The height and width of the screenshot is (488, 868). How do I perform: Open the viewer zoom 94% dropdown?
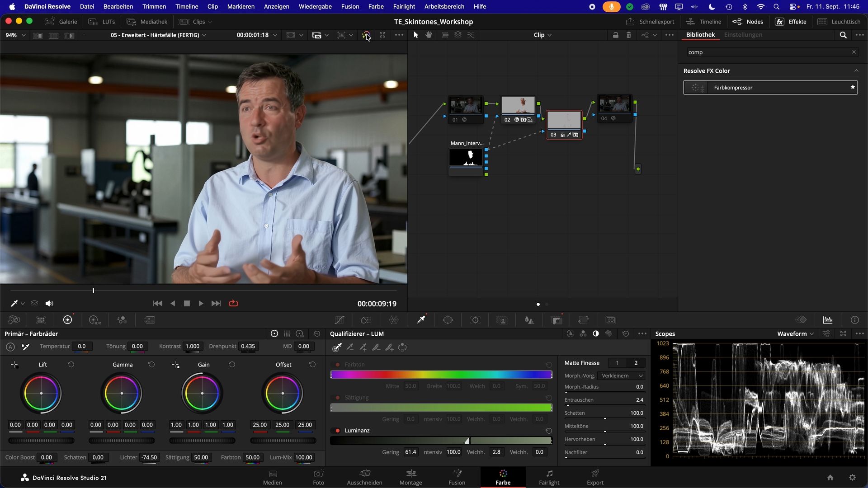coord(15,35)
